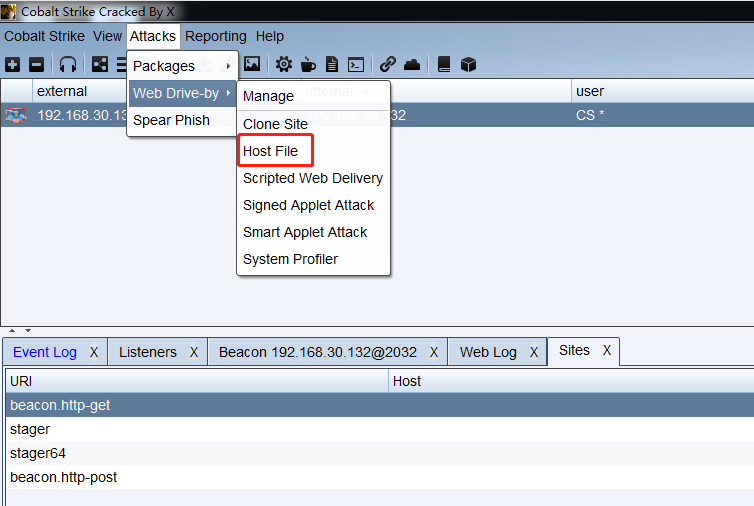The height and width of the screenshot is (506, 754).
Task: Open the Cobalt Strike menu
Action: 44,36
